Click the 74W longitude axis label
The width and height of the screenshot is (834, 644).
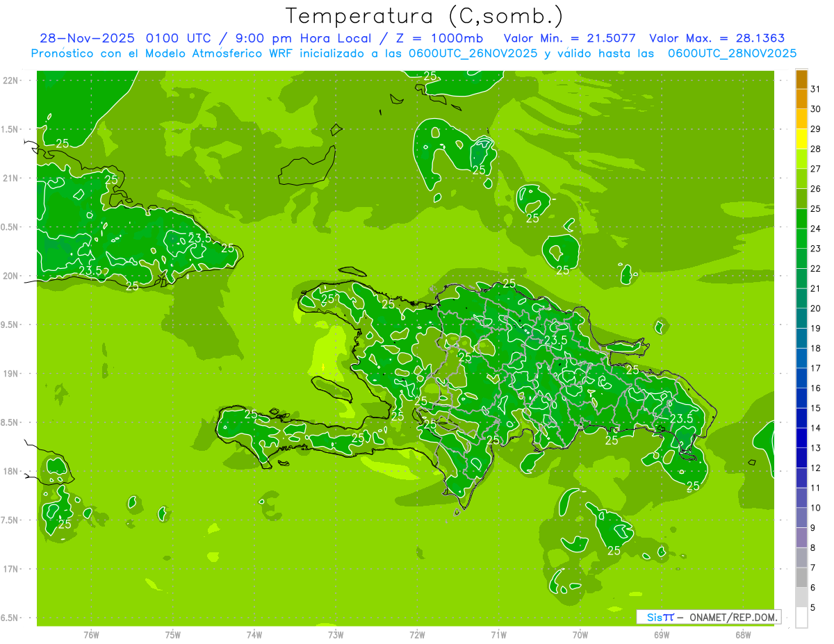(x=254, y=634)
